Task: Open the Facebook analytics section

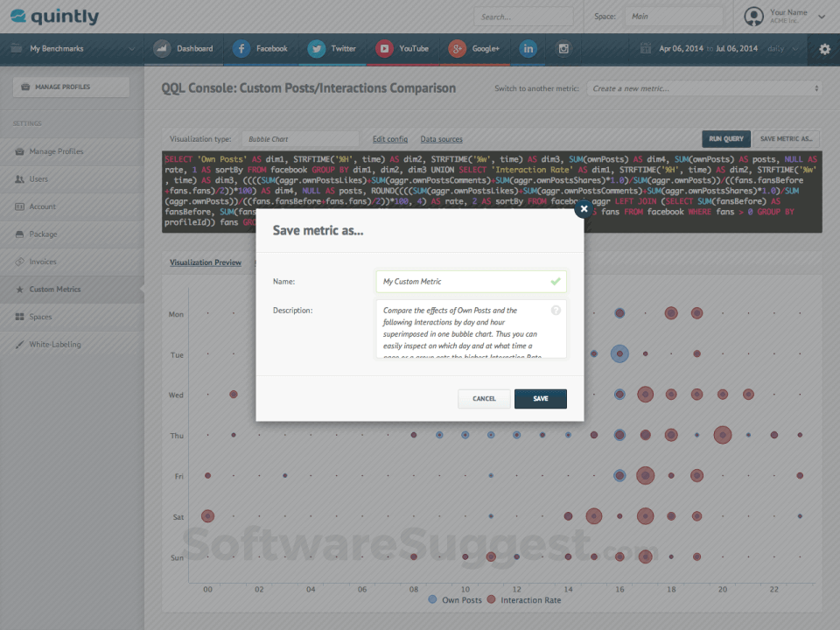Action: pos(261,50)
